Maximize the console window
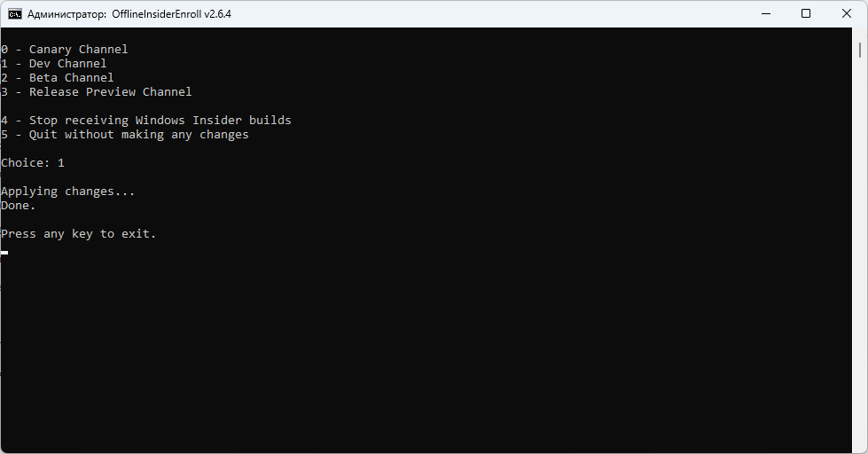Screen dimensions: 868x454 click(806, 14)
